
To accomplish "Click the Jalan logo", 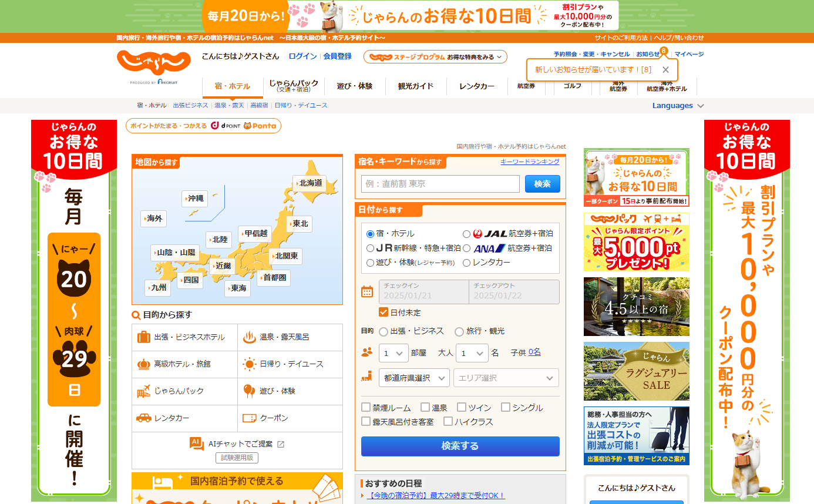I will coord(153,61).
